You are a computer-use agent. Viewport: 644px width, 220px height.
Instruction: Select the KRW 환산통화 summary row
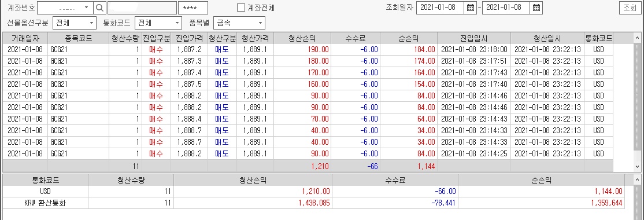tap(314, 203)
